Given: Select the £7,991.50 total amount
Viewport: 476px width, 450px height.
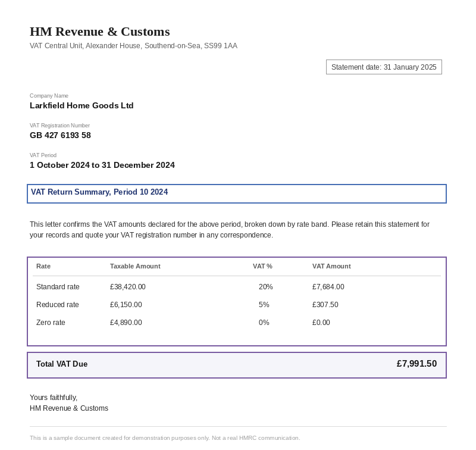Looking at the screenshot, I should 416,364.
